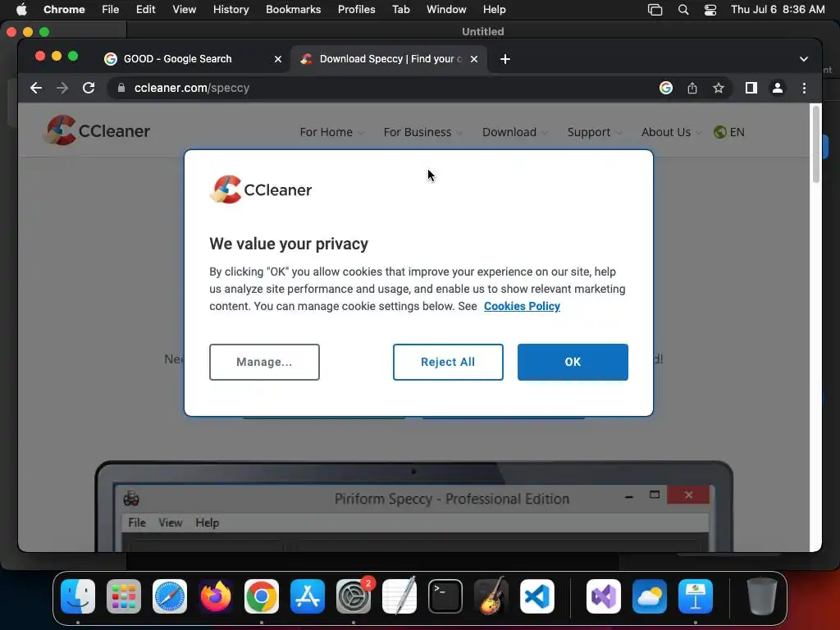Open a new tab with plus button
This screenshot has height=630, width=840.
pos(505,59)
